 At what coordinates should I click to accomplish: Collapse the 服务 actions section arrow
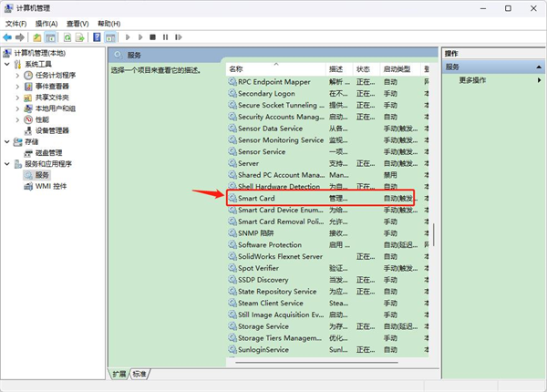539,67
